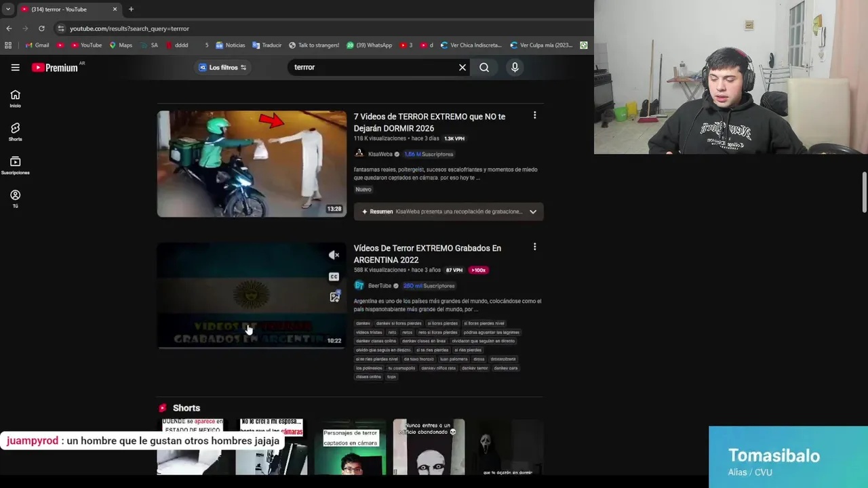Open Los filtros filter options
868x488 pixels.
(x=223, y=67)
